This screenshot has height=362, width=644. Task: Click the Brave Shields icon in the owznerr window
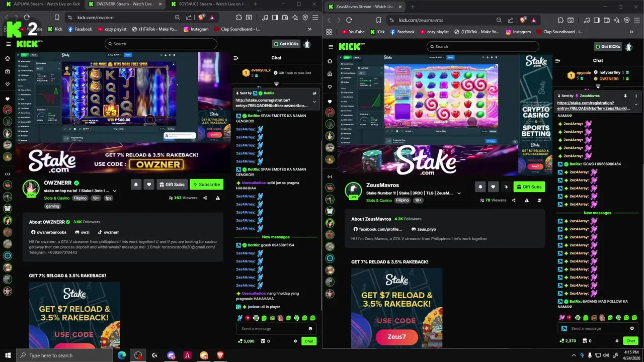(201, 18)
